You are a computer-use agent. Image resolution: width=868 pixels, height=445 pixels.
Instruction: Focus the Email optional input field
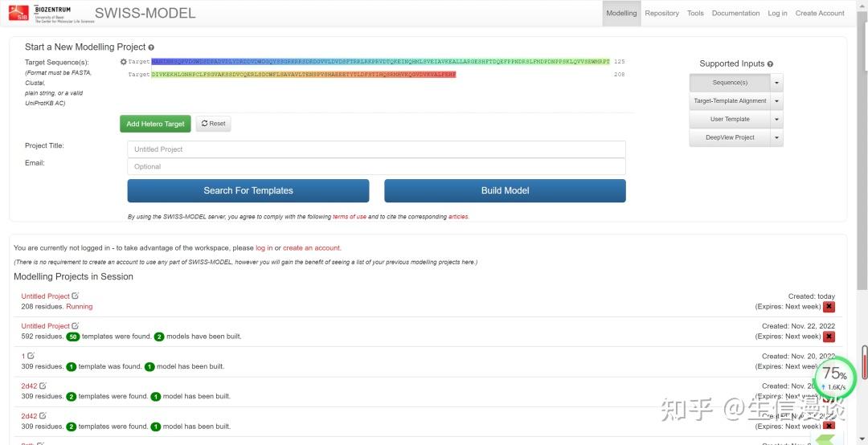tap(376, 166)
